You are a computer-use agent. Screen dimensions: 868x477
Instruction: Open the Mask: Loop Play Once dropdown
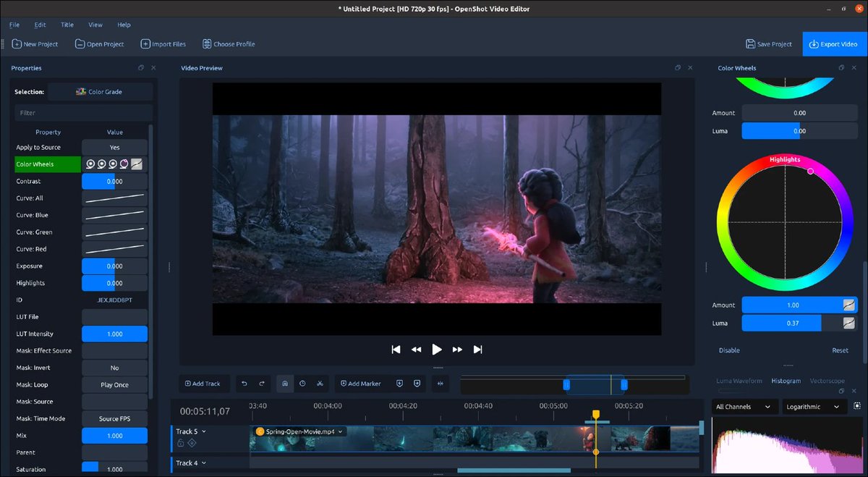114,385
